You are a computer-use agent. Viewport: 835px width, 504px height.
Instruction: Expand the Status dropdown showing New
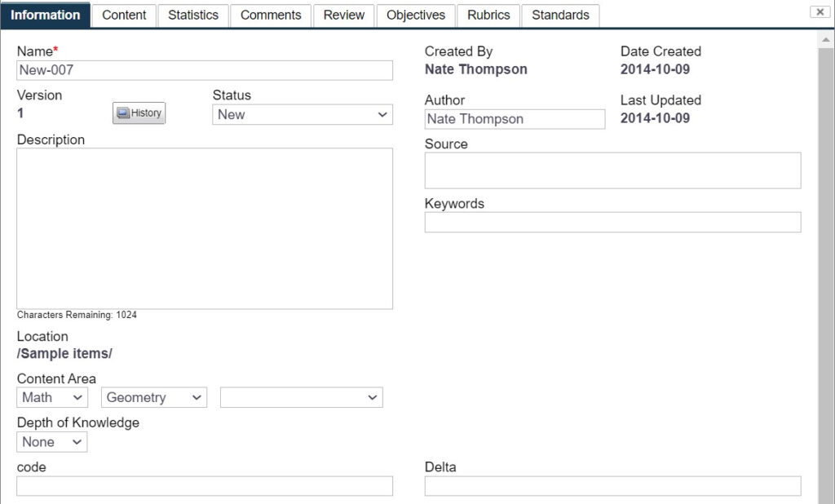[x=303, y=114]
